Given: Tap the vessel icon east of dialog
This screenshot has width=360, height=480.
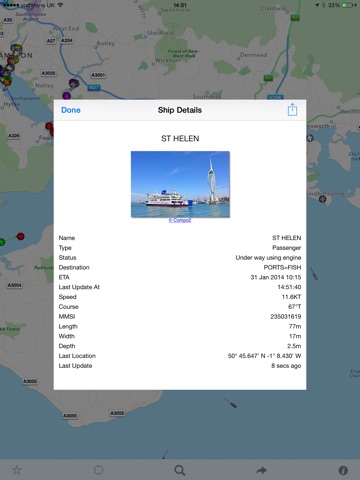Looking at the screenshot, I should 314,274.
